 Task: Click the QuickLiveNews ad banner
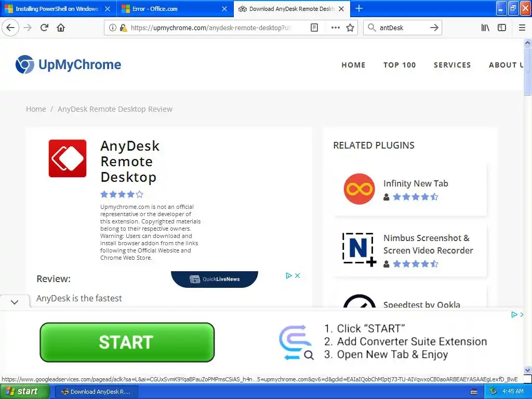(x=215, y=279)
